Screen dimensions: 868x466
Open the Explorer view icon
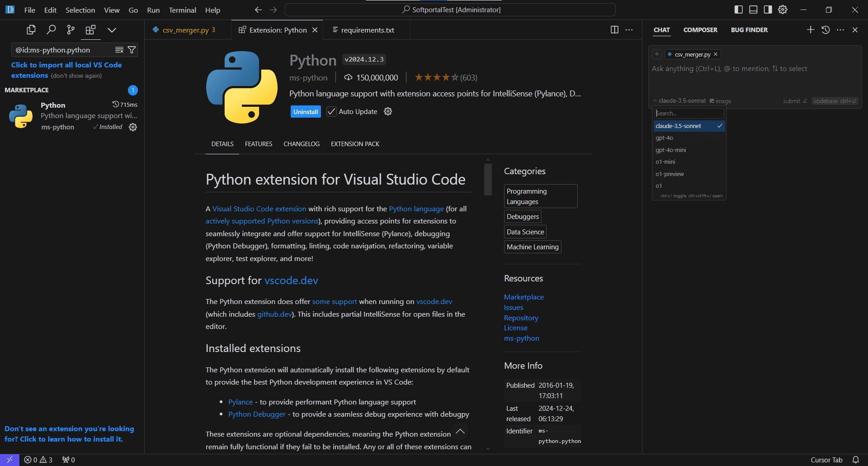click(31, 30)
